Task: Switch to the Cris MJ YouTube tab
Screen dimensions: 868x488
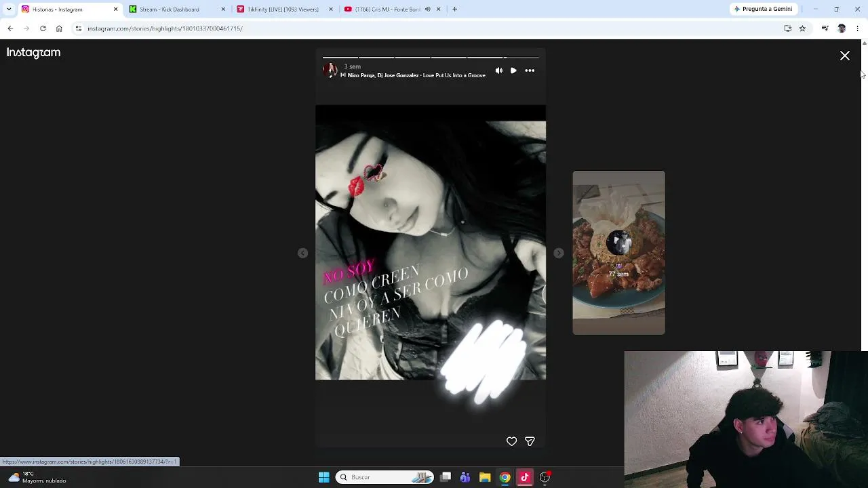Action: pyautogui.click(x=389, y=9)
